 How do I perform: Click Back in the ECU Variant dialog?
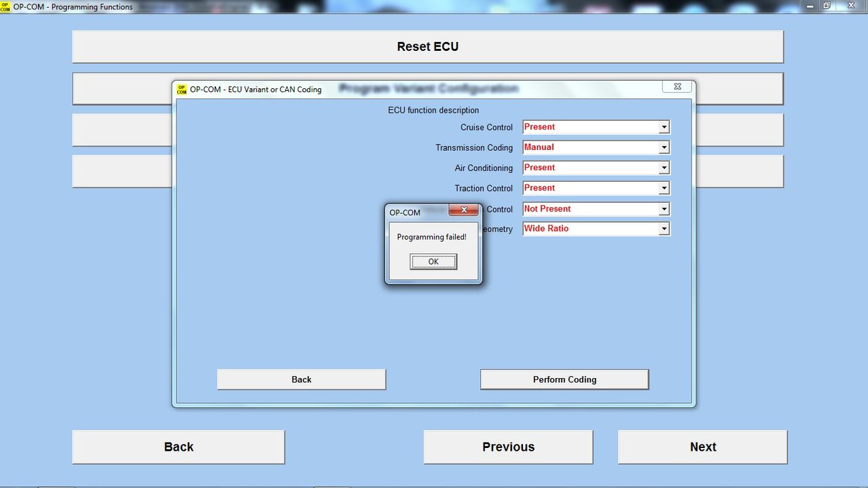(302, 379)
